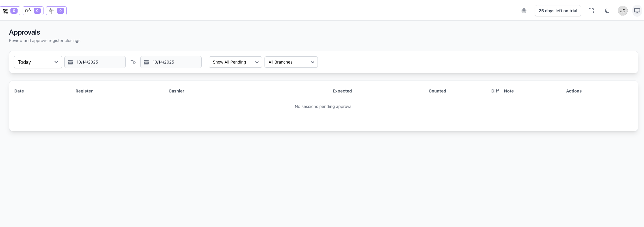Screen dimensions: 644x227
Task: Expand the Show All Pending filter
Action: click(235, 62)
